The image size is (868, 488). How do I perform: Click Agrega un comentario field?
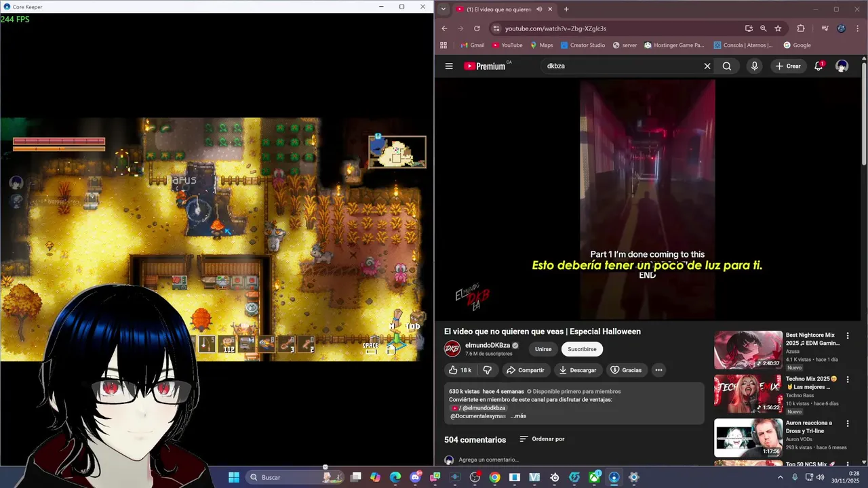point(488,460)
